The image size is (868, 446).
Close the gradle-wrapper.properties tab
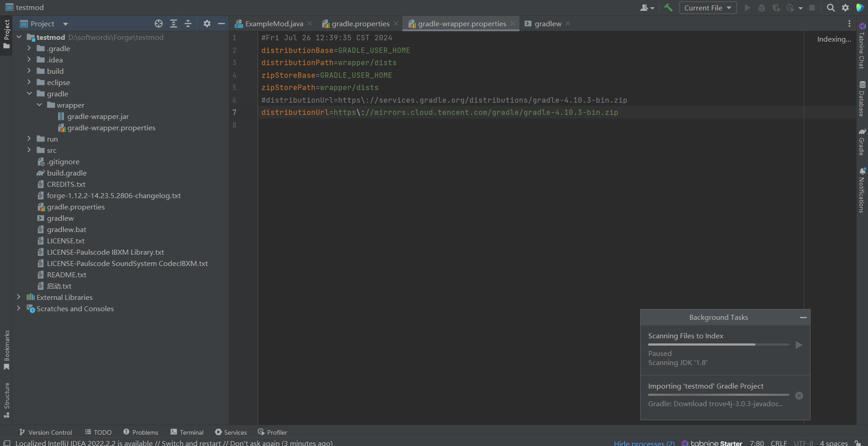pyautogui.click(x=512, y=24)
